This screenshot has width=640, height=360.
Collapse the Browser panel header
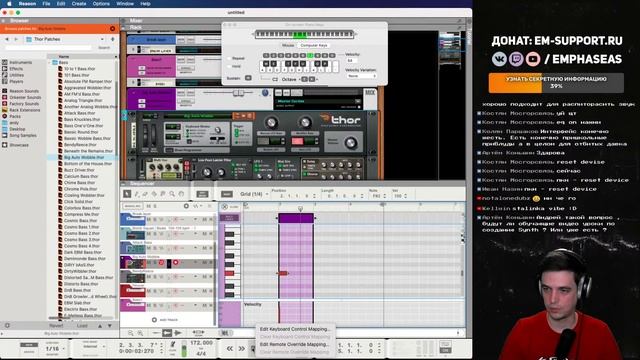tap(4, 20)
